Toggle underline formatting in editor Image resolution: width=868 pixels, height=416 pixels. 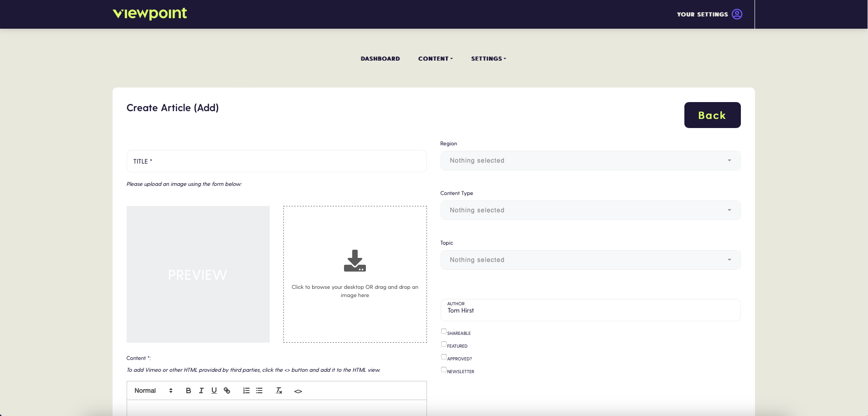(214, 390)
